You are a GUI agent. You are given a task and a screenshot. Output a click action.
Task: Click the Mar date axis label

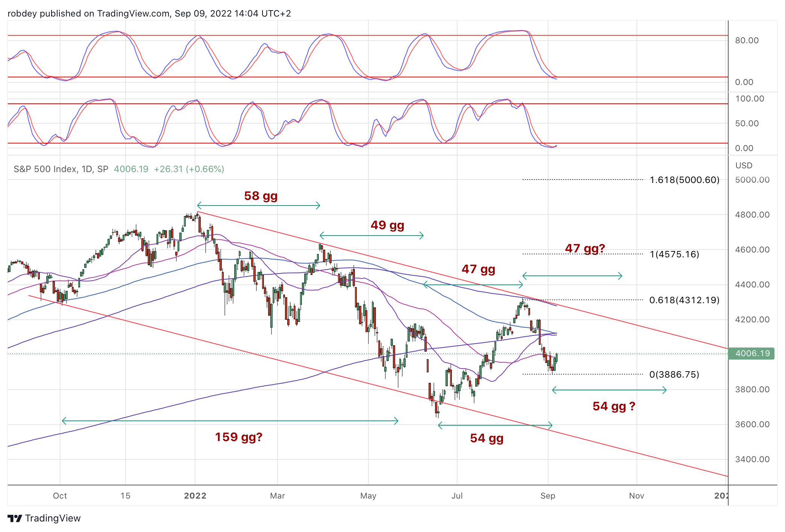[x=277, y=496]
